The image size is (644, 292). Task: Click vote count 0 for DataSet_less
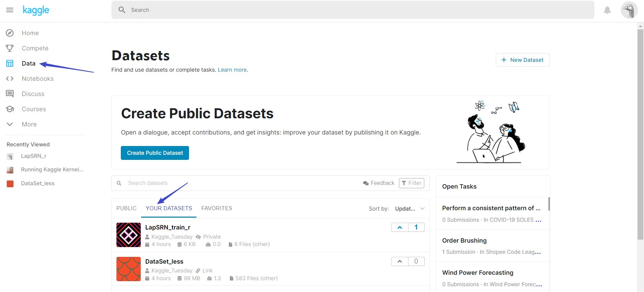(416, 261)
